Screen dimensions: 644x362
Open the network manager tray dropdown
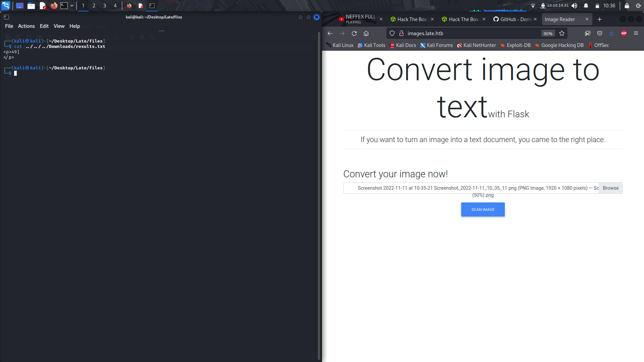(533, 5)
